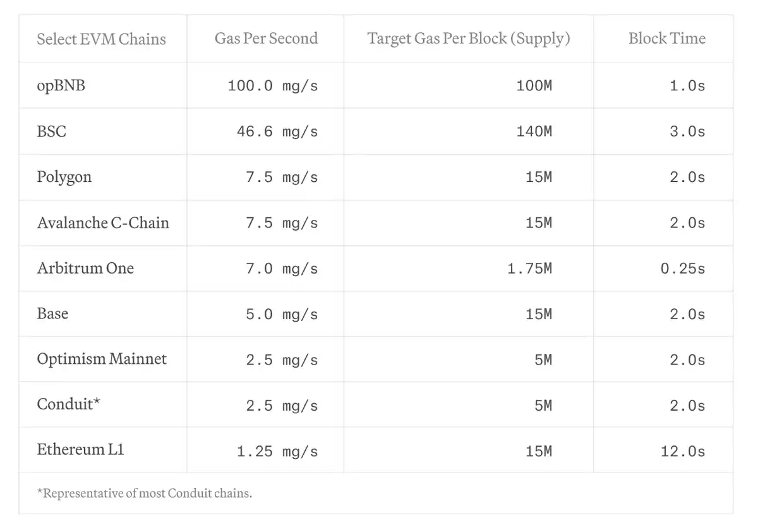Click the Gas Per Second column header
This screenshot has width=758, height=532.
click(266, 39)
